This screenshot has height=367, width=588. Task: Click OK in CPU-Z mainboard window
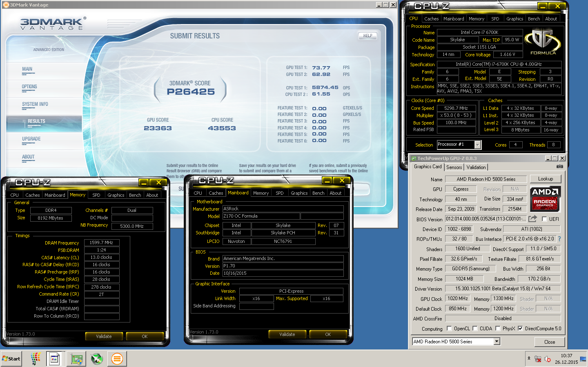(x=328, y=334)
